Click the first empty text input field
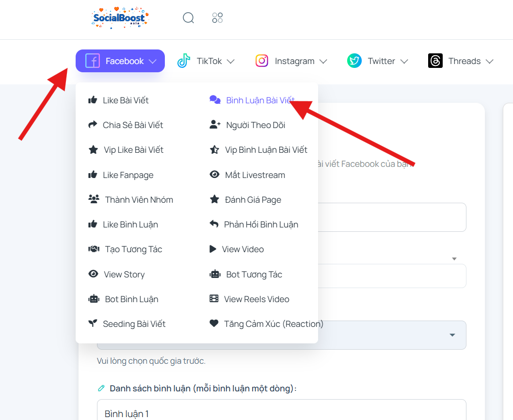513x420 pixels. pyautogui.click(x=392, y=217)
